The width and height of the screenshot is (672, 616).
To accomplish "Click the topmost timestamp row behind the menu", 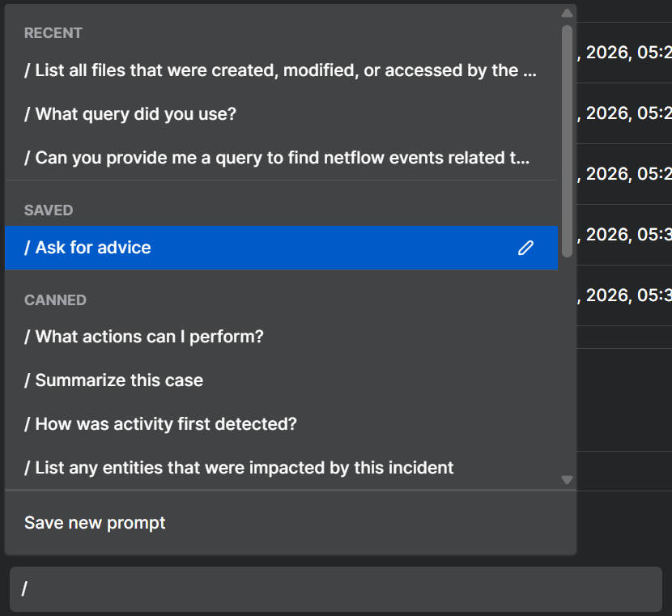I will pyautogui.click(x=623, y=53).
